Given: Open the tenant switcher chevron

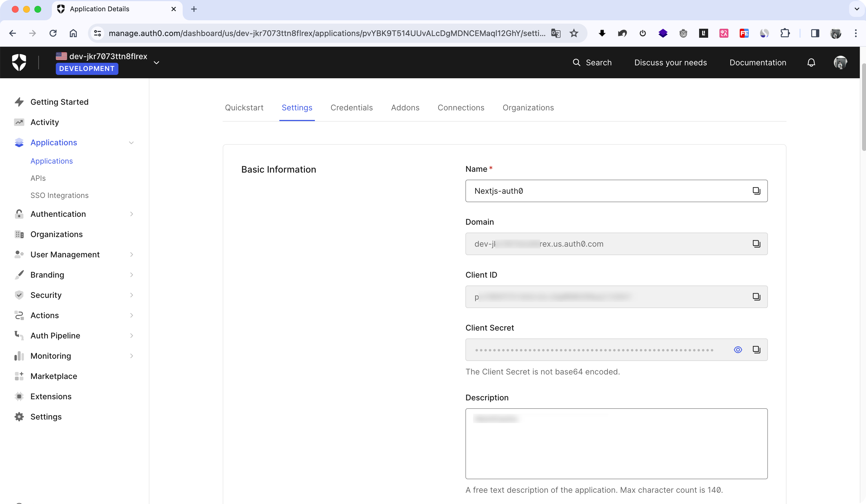Looking at the screenshot, I should tap(156, 63).
